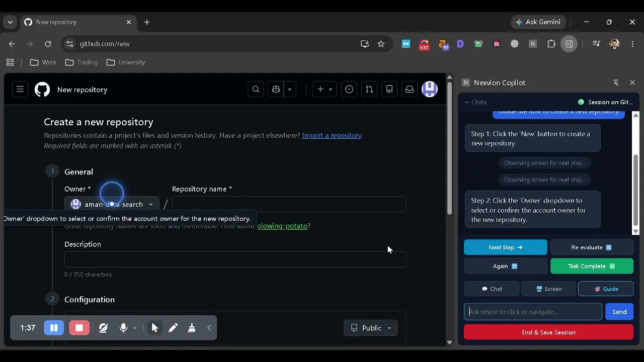Open the Chrome three-dot menu
This screenshot has width=644, height=362.
[632, 44]
